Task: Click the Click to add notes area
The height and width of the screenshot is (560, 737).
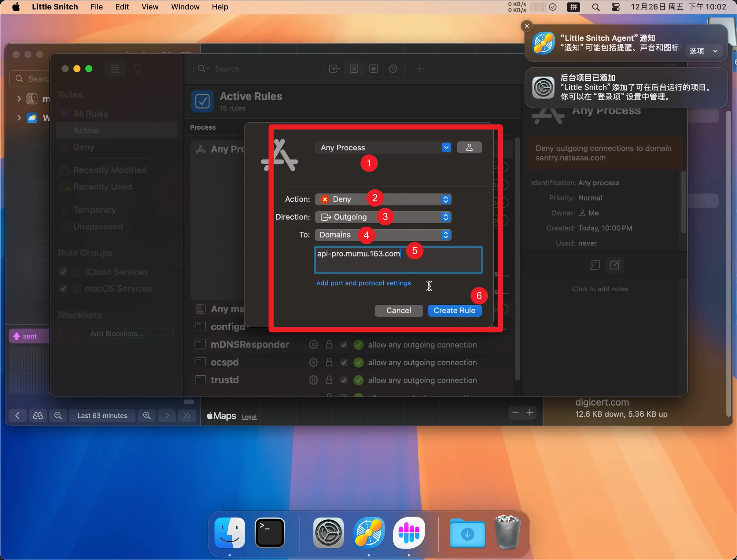Action: click(600, 289)
